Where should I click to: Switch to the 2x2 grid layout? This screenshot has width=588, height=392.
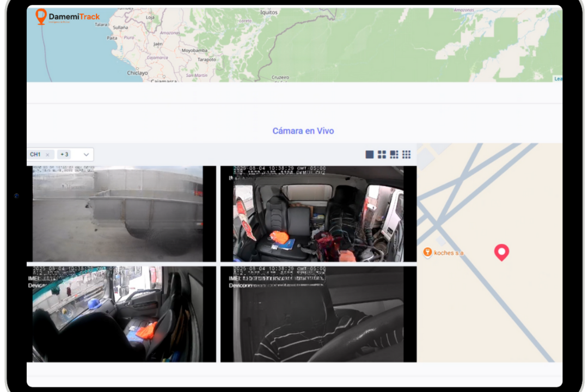click(382, 155)
